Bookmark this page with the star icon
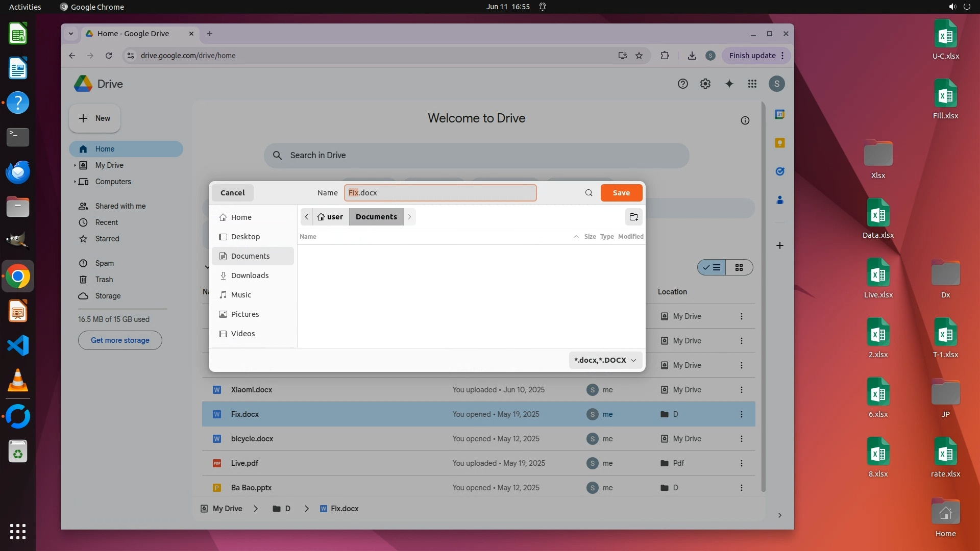This screenshot has width=980, height=551. click(639, 56)
